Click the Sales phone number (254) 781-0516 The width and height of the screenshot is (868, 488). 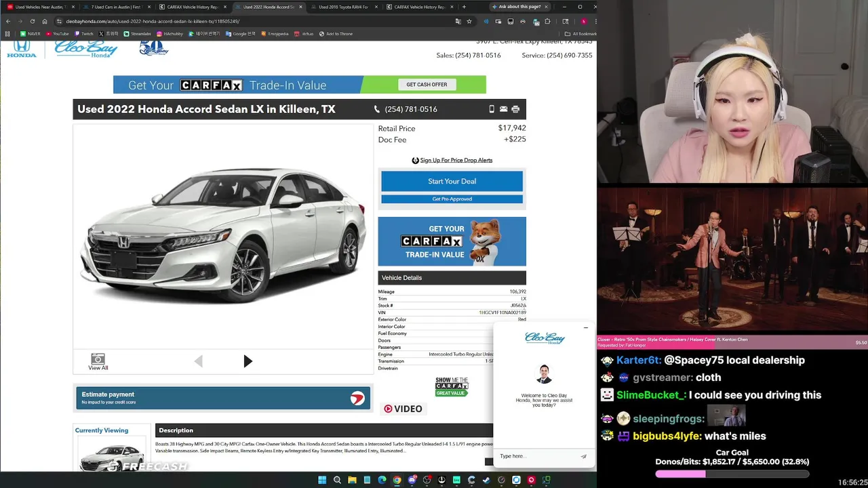tap(478, 56)
